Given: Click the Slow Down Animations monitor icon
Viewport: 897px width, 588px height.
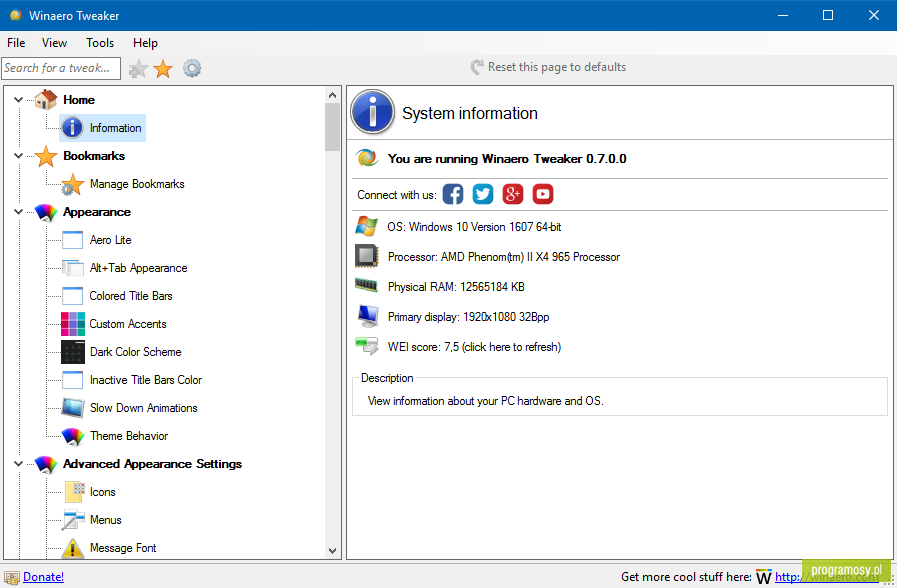Looking at the screenshot, I should click(73, 408).
